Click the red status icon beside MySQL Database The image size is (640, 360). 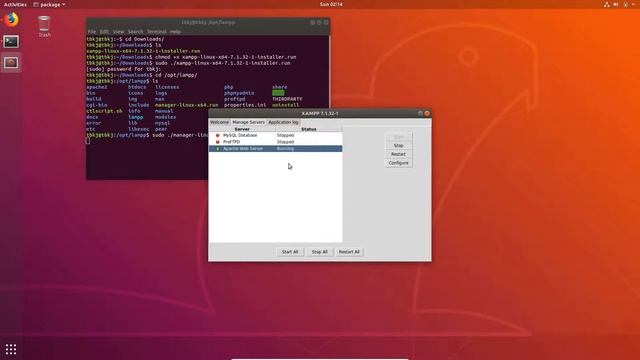[x=218, y=135]
